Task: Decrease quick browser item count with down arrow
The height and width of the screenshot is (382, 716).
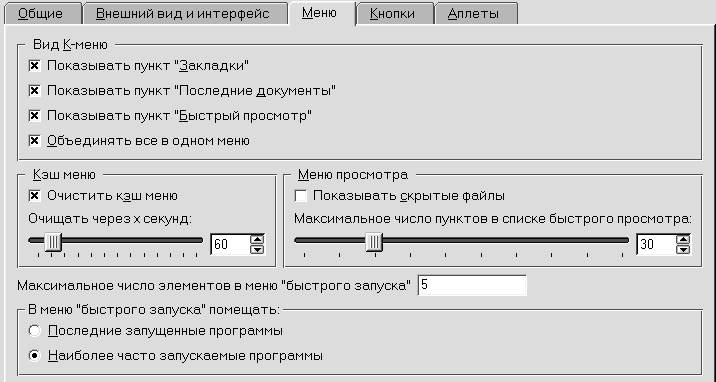Action: pyautogui.click(x=683, y=249)
